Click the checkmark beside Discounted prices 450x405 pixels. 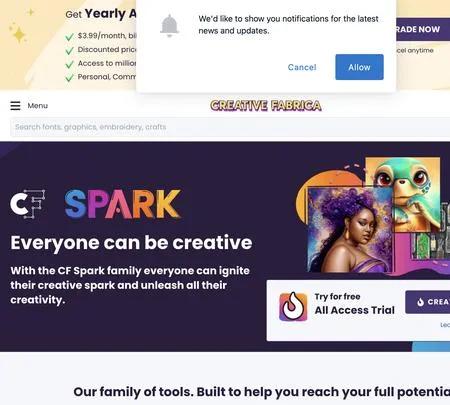[x=69, y=51]
